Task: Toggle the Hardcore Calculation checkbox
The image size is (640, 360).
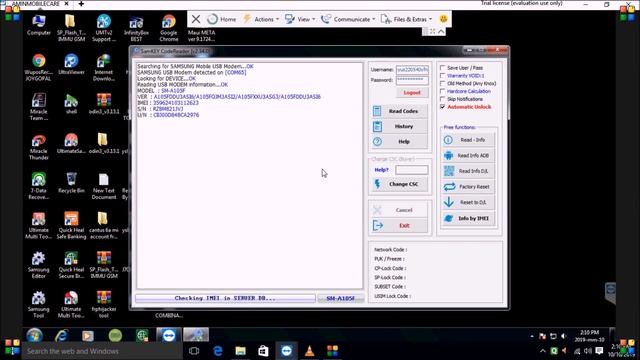Action: click(442, 91)
